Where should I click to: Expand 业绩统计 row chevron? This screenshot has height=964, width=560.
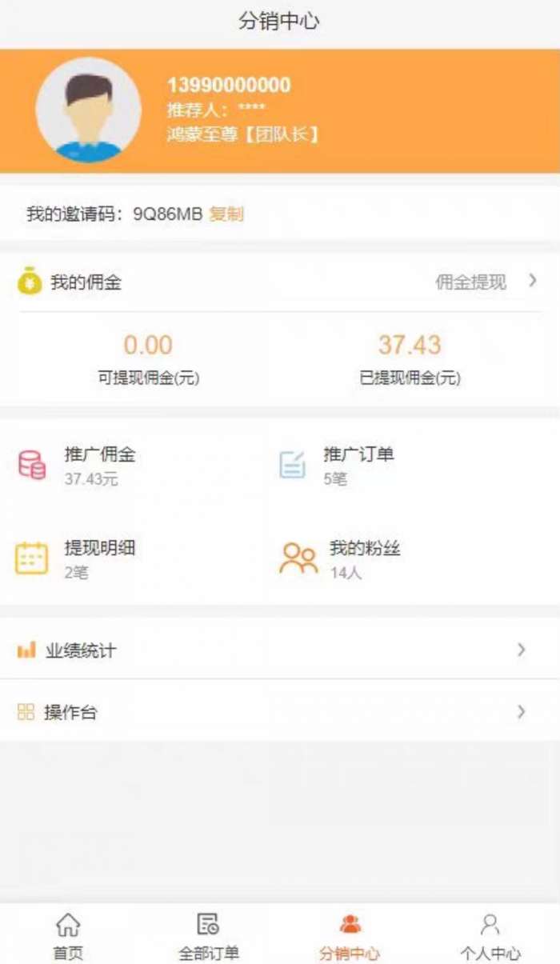522,650
